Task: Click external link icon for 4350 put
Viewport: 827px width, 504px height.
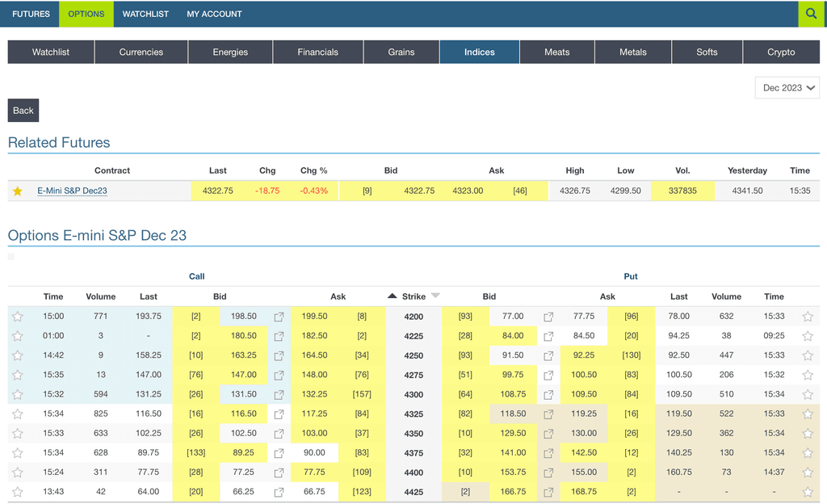Action: click(x=548, y=434)
